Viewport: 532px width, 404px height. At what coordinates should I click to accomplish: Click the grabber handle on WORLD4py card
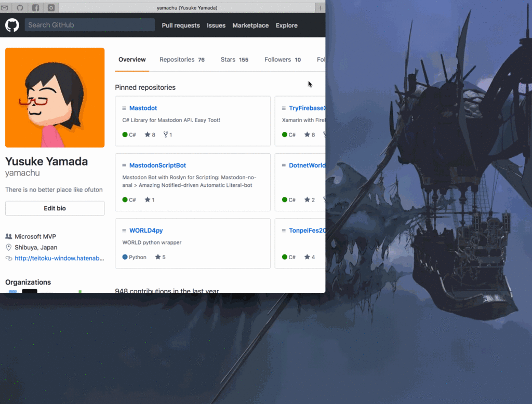(x=124, y=231)
